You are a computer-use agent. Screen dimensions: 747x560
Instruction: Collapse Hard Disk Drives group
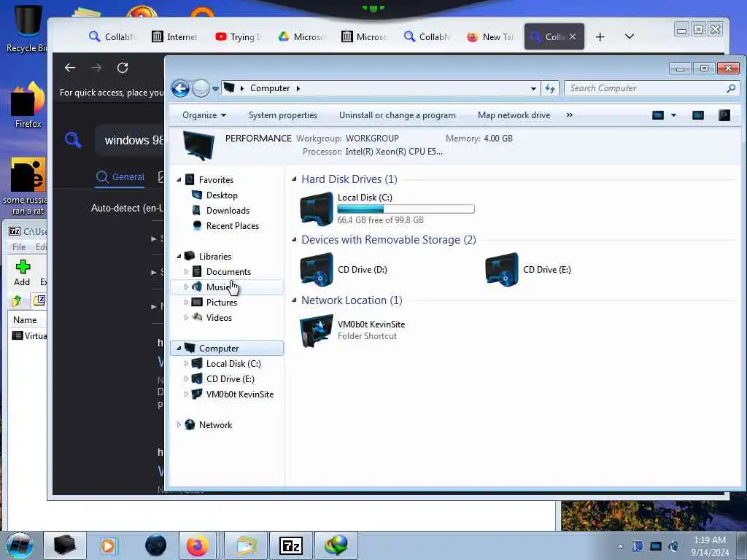point(295,179)
